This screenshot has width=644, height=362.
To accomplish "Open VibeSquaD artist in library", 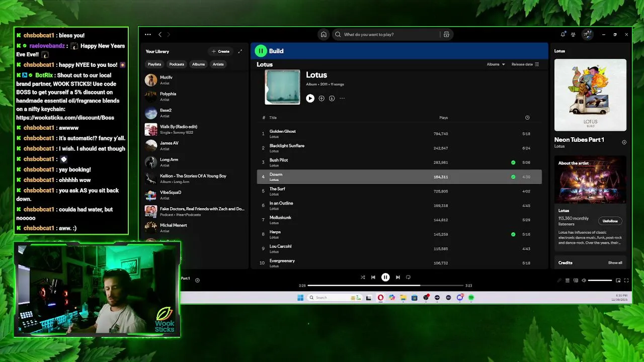I will pos(194,195).
